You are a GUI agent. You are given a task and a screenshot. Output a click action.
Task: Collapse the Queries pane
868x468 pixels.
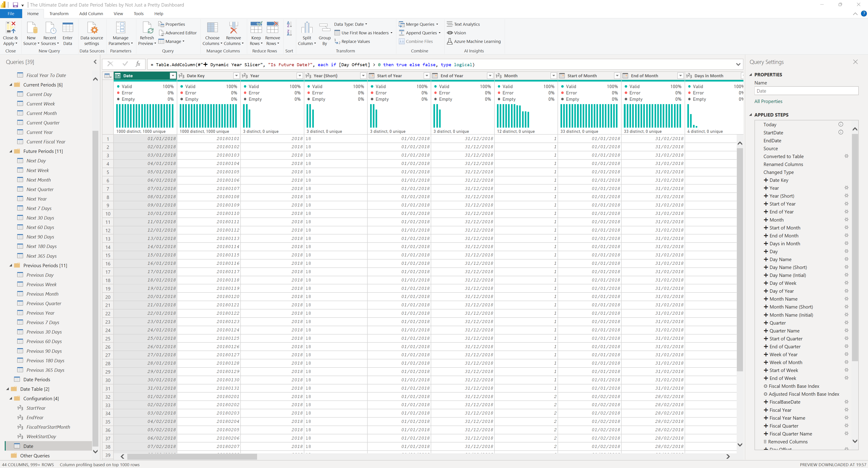95,62
